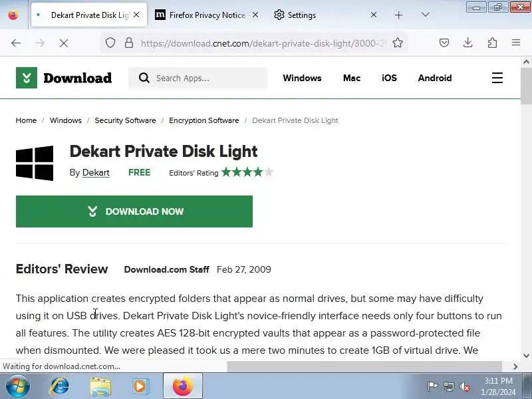Click the Editors' Review heading
This screenshot has width=532, height=399.
pyautogui.click(x=62, y=269)
